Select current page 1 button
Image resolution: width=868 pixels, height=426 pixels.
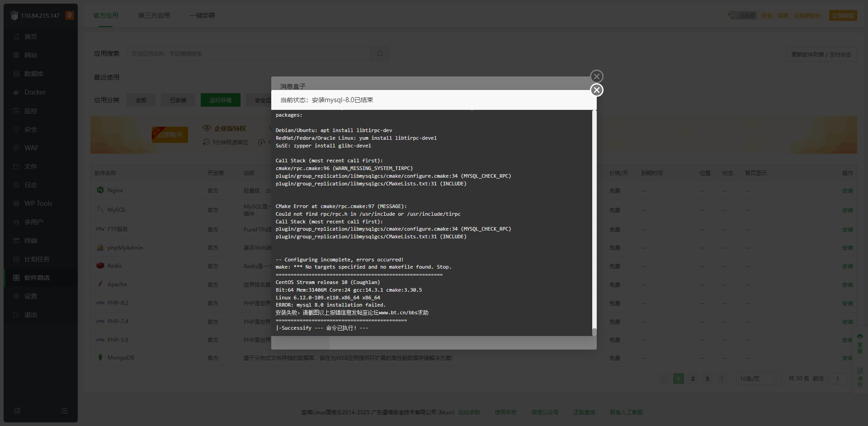[x=678, y=379]
